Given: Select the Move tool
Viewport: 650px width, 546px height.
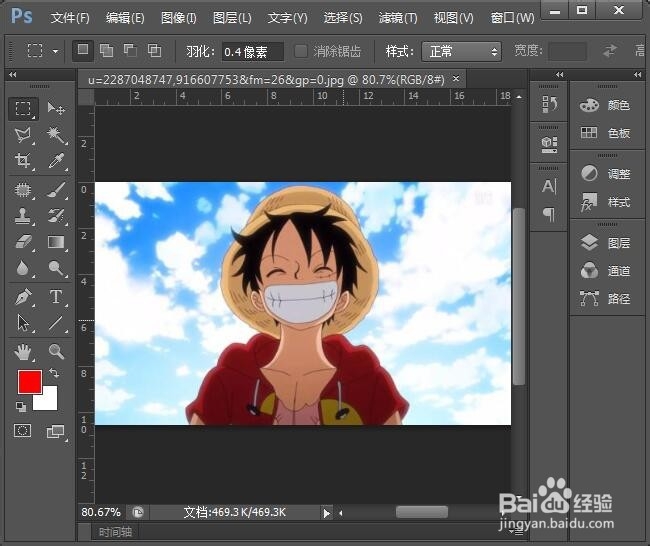Looking at the screenshot, I should click(56, 109).
